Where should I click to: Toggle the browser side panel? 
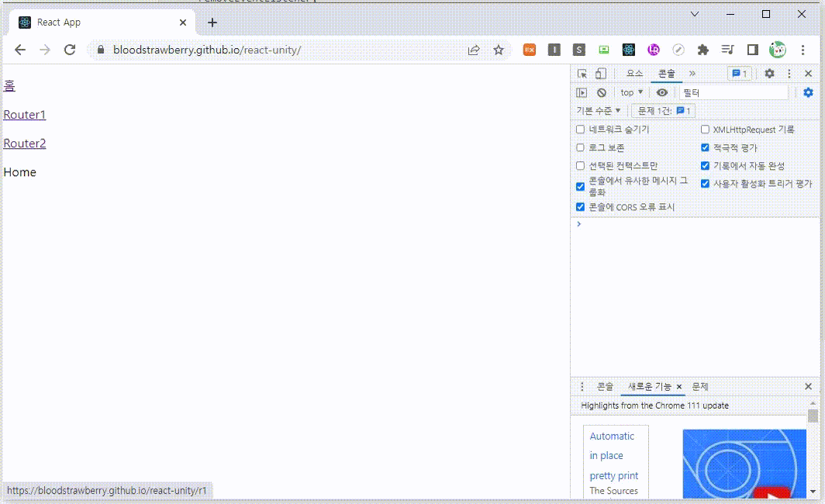(752, 50)
